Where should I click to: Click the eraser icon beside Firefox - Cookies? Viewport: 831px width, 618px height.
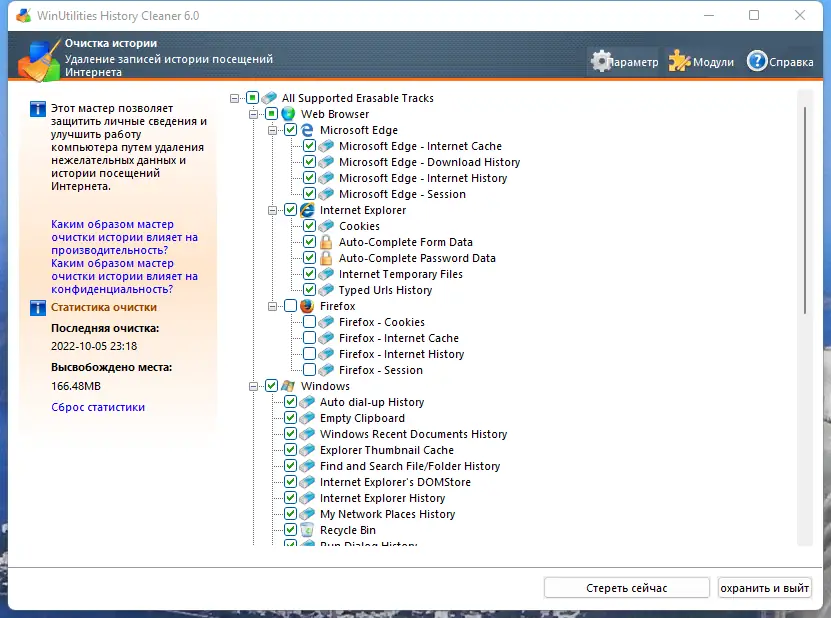[326, 322]
